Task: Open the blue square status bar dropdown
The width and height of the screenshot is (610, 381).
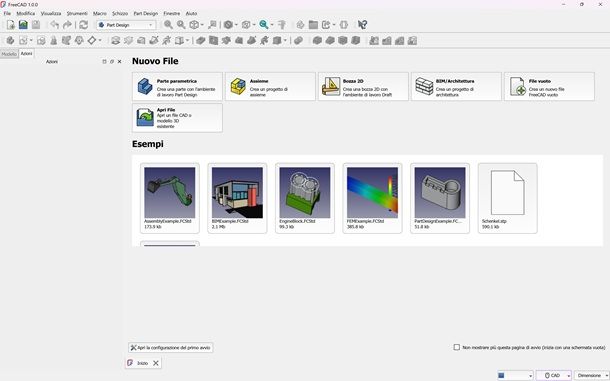Action: (515, 376)
